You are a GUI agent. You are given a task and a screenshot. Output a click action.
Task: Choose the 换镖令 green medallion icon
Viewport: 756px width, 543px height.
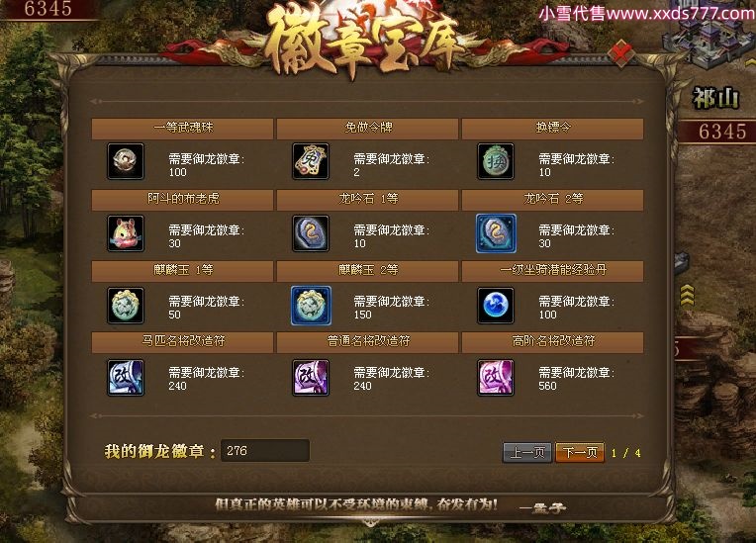[496, 161]
